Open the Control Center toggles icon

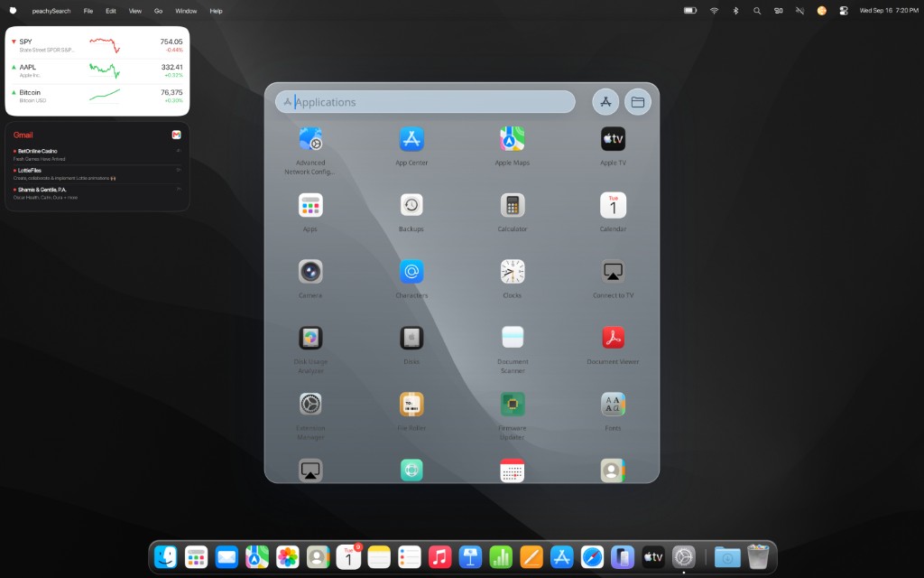click(844, 11)
